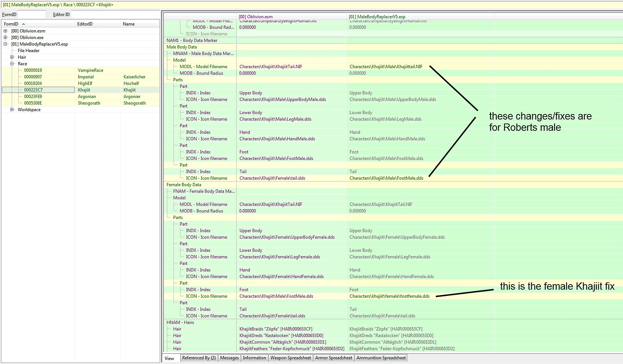
Task: Collapse the Race group node
Action: click(x=12, y=64)
